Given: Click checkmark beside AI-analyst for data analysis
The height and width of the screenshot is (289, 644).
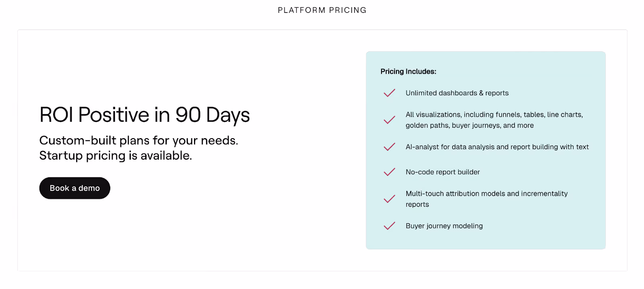Looking at the screenshot, I should (x=389, y=147).
